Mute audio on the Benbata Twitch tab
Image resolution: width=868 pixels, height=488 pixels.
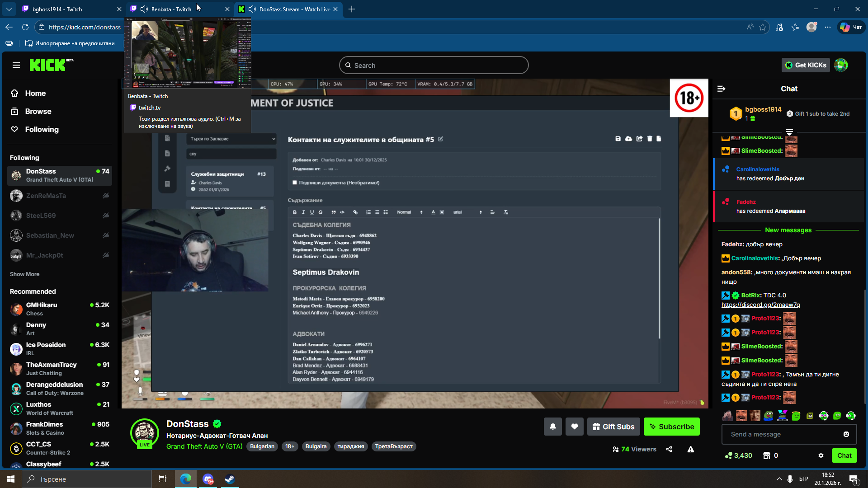[144, 9]
